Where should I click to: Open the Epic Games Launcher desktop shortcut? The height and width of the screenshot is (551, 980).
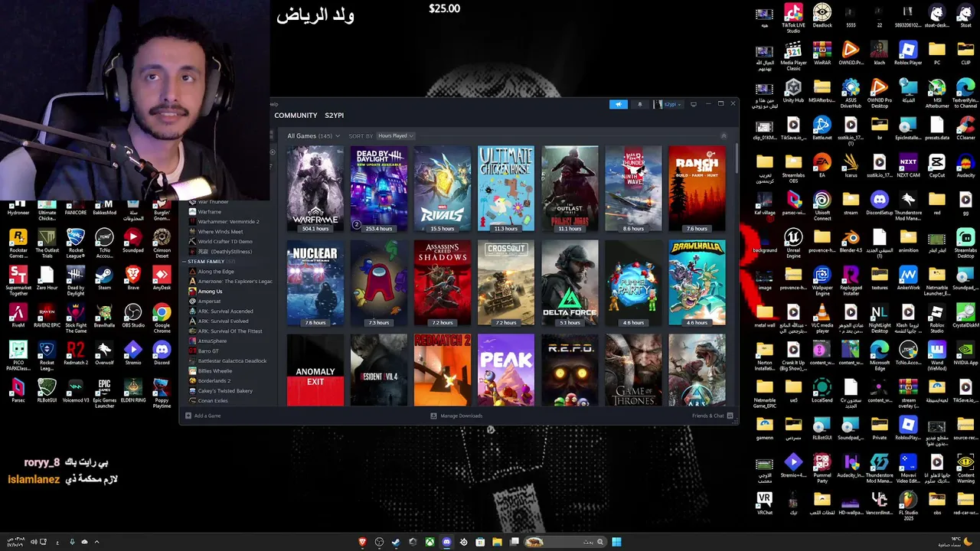click(x=104, y=393)
